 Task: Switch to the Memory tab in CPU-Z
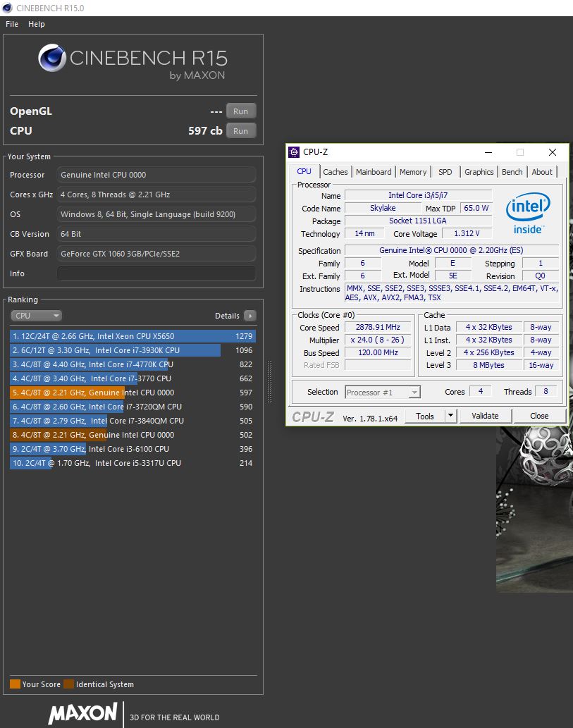413,172
